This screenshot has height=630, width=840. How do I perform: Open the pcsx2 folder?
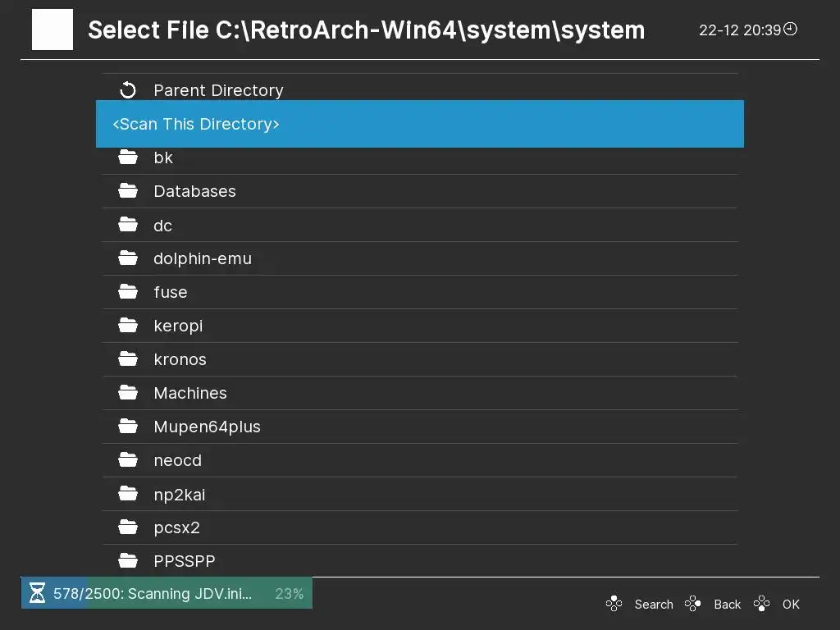pyautogui.click(x=176, y=527)
